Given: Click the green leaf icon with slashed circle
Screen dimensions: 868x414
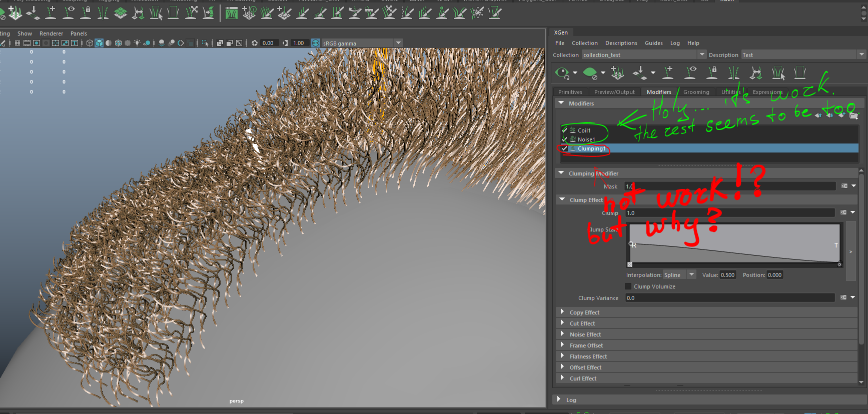Looking at the screenshot, I should (x=590, y=73).
